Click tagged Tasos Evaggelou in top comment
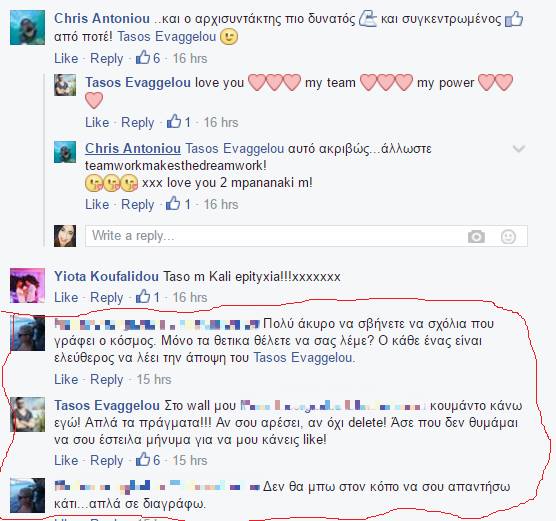Viewport: 556px width, 521px height. coord(167,37)
